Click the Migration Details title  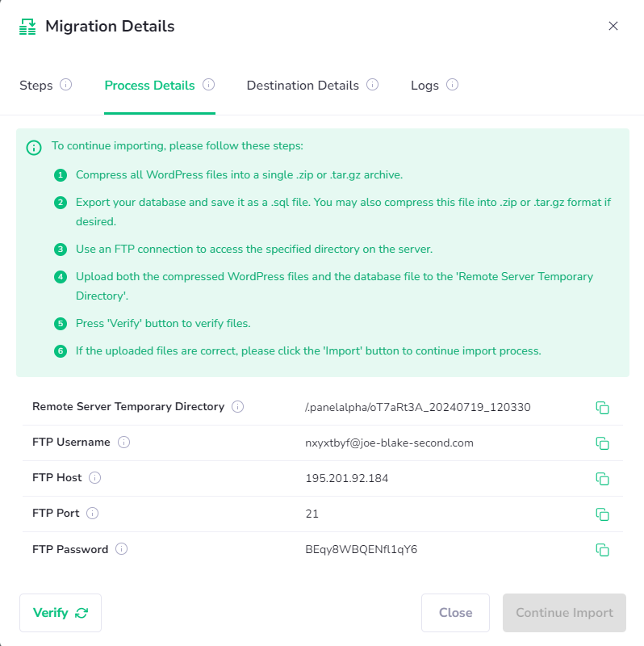[110, 27]
